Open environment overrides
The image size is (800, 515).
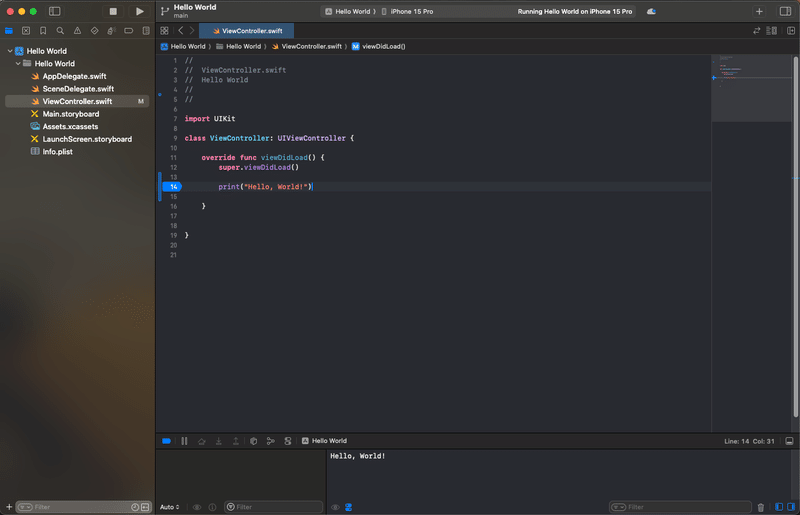[x=288, y=441]
